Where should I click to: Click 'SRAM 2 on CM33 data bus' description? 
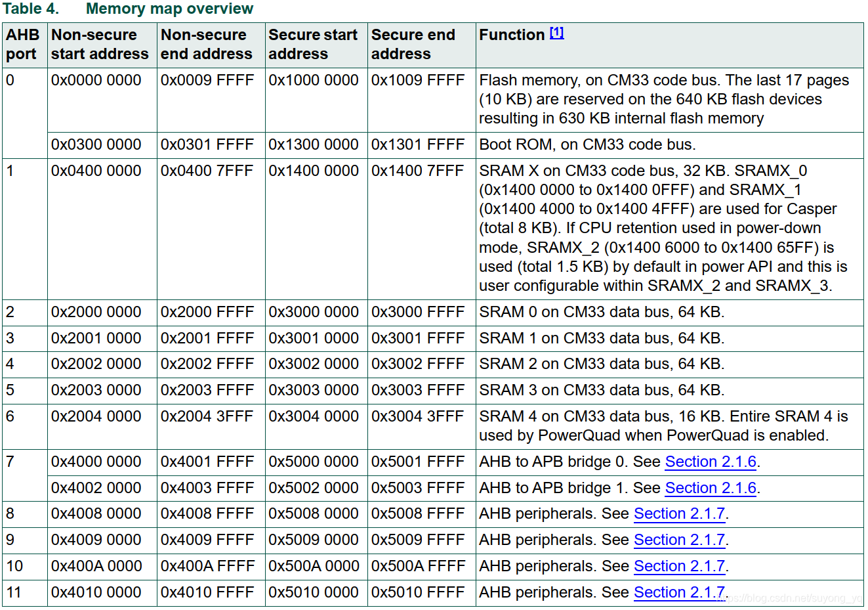point(602,364)
